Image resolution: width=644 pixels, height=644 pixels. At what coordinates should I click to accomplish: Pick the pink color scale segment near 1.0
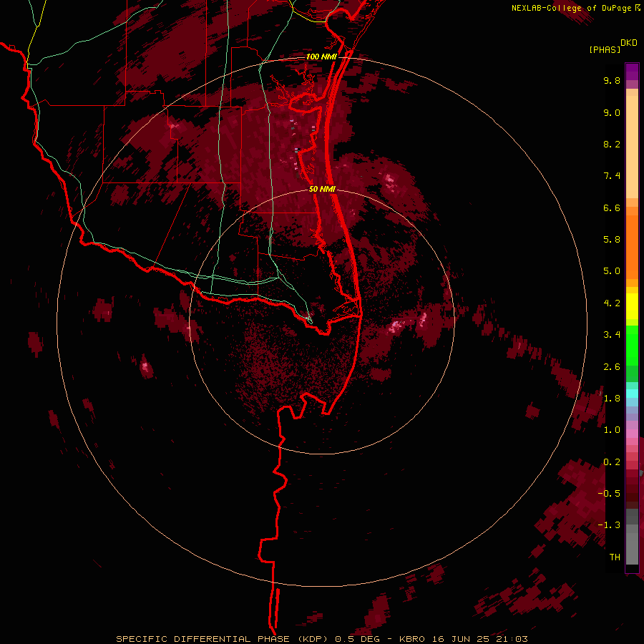(x=632, y=434)
